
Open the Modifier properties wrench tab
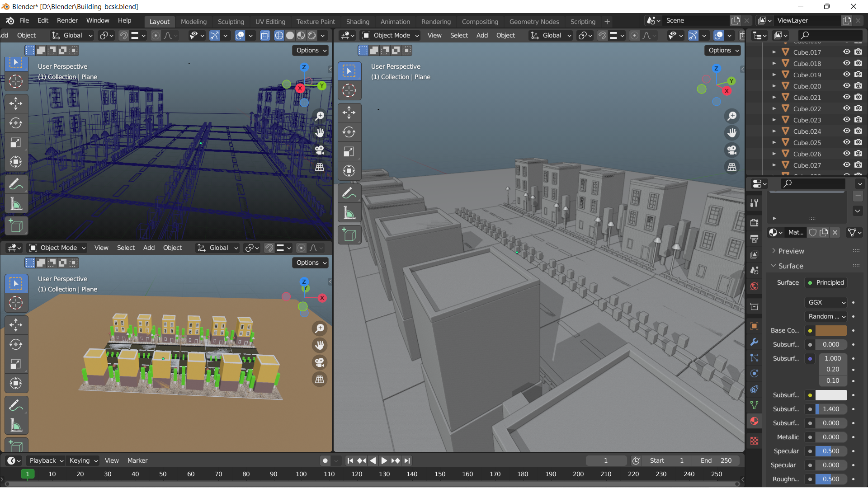(754, 342)
